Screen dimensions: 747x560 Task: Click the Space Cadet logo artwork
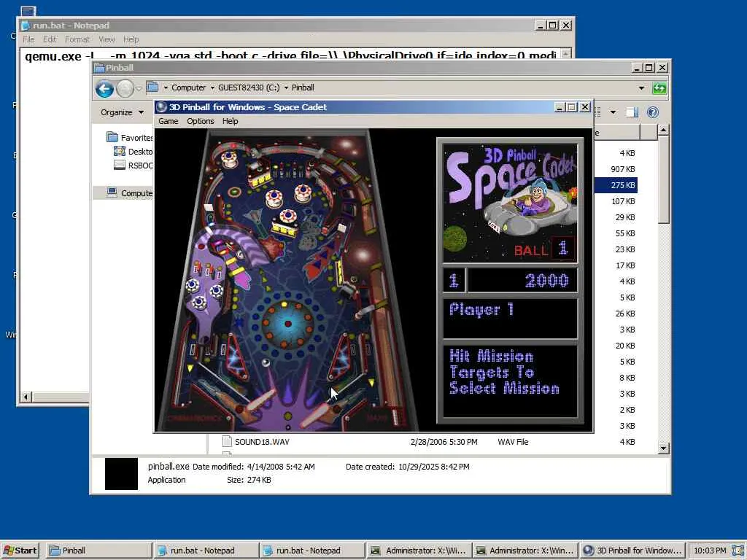pos(510,203)
